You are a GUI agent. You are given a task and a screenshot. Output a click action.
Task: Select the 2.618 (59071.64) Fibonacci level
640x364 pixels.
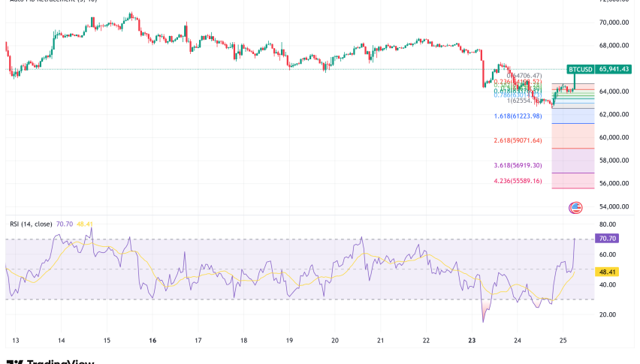(517, 140)
